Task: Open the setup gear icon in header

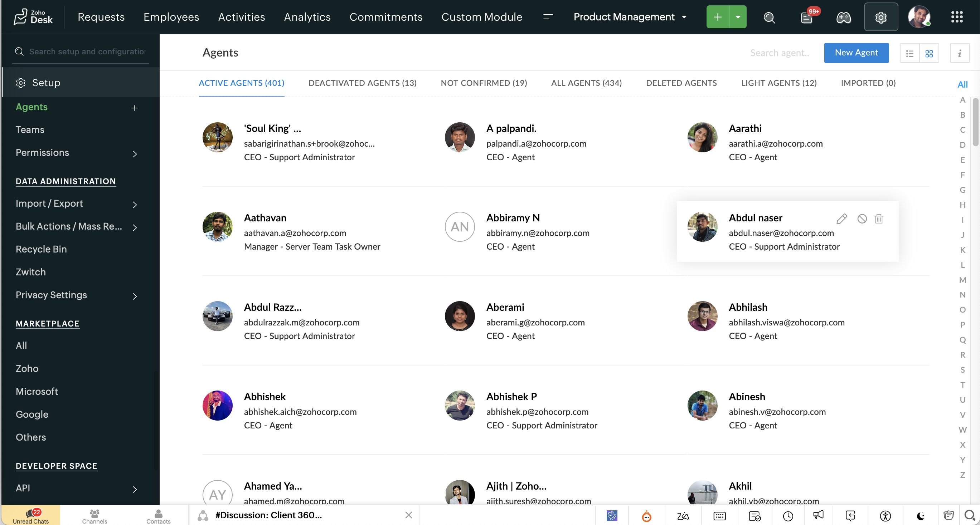Action: pos(881,17)
